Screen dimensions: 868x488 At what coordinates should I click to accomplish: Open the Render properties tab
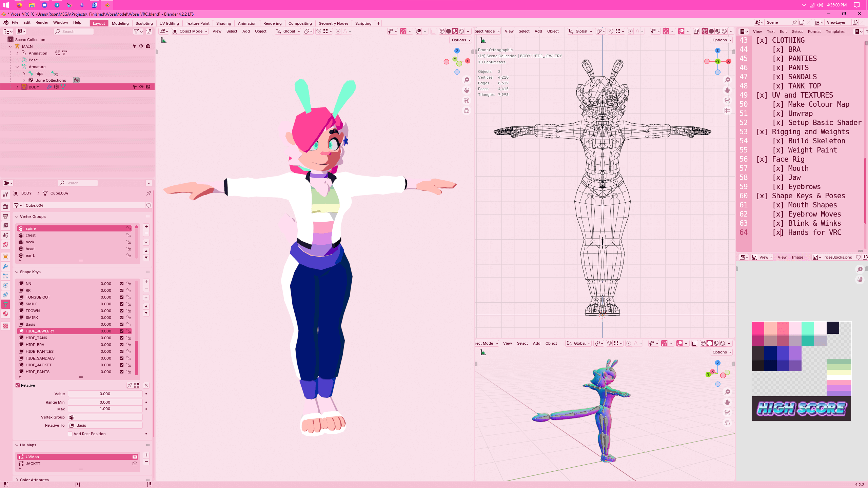(x=5, y=206)
